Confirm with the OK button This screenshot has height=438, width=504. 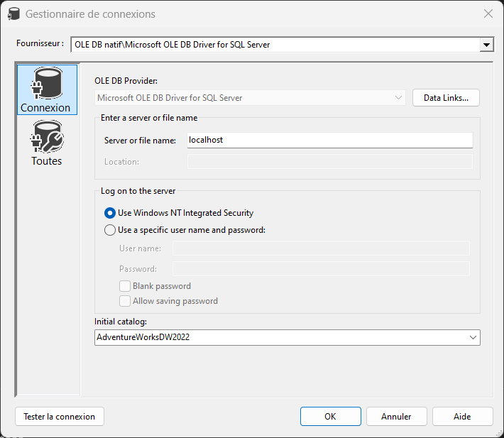(x=330, y=417)
